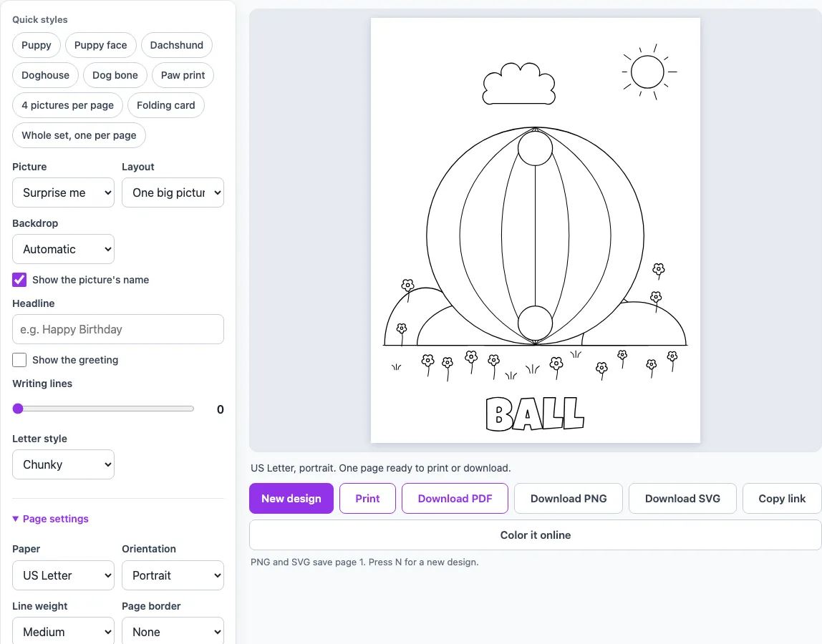Image resolution: width=822 pixels, height=644 pixels.
Task: Apply the Dog bone quick style
Action: click(x=115, y=75)
